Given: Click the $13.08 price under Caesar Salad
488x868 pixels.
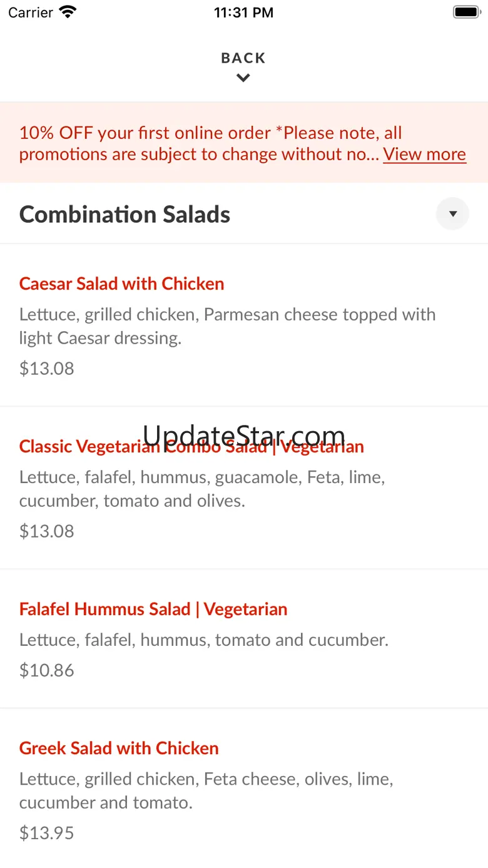Looking at the screenshot, I should tap(47, 369).
